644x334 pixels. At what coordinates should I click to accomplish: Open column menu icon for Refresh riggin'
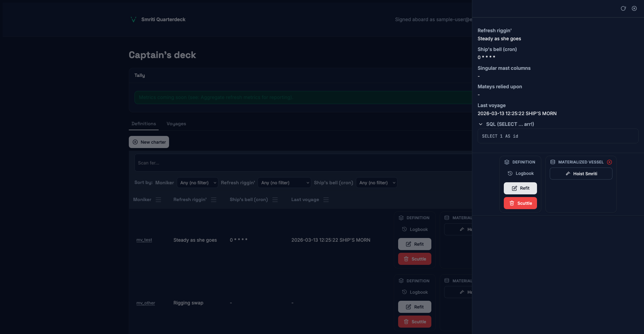214,200
